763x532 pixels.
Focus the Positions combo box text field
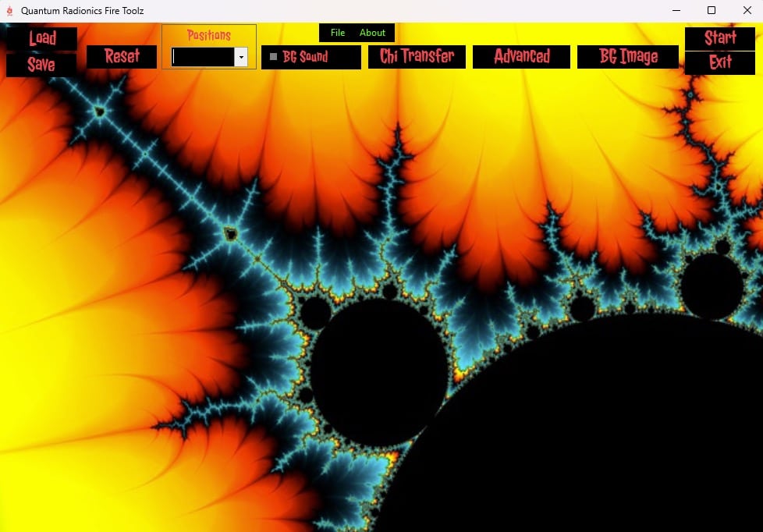point(203,57)
